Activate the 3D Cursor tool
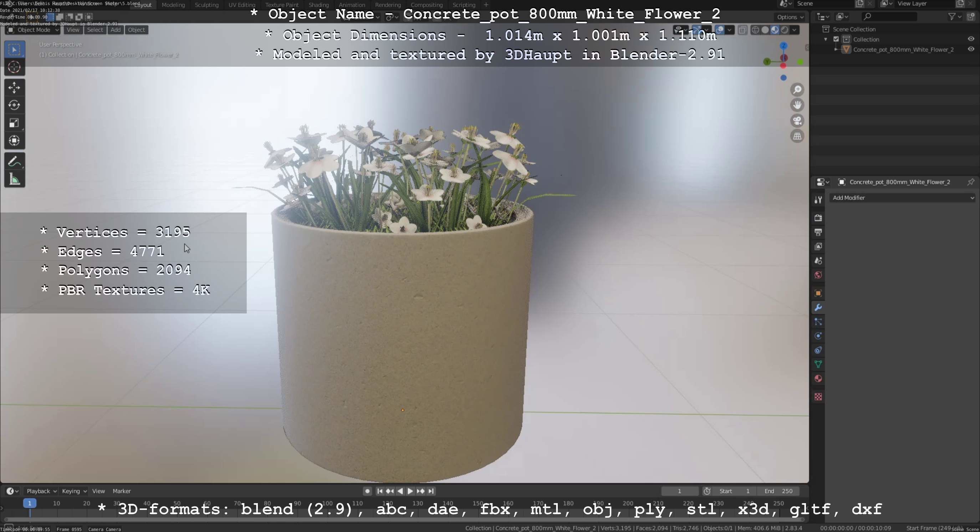 (x=15, y=67)
